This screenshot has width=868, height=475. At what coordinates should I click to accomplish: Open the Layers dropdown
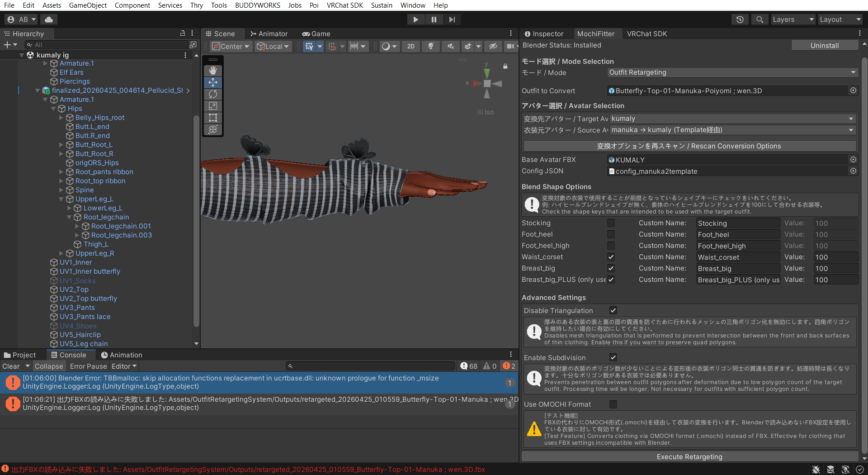[x=793, y=19]
